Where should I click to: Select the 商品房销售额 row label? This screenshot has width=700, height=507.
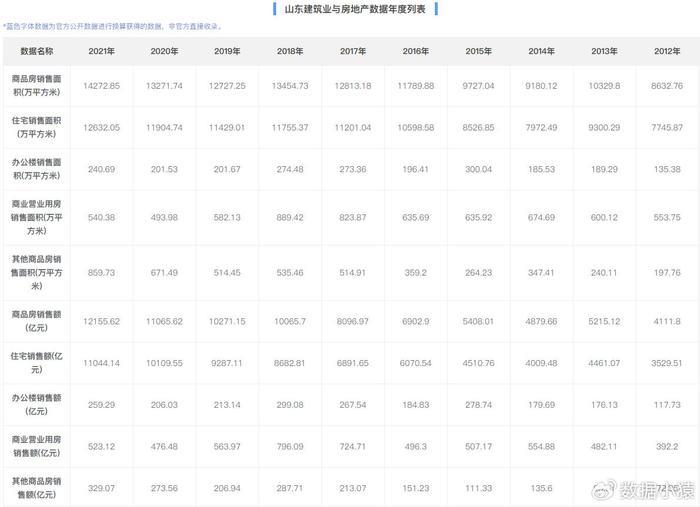click(x=38, y=319)
